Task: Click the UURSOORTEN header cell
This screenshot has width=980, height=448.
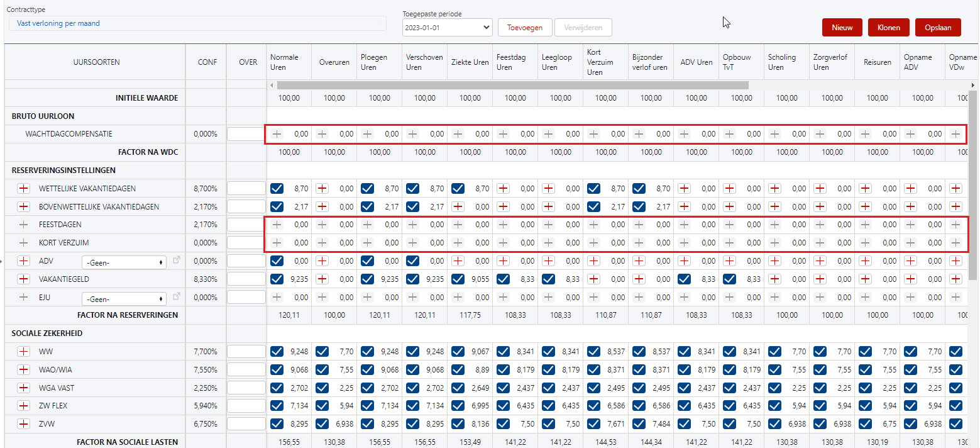Action: 96,62
